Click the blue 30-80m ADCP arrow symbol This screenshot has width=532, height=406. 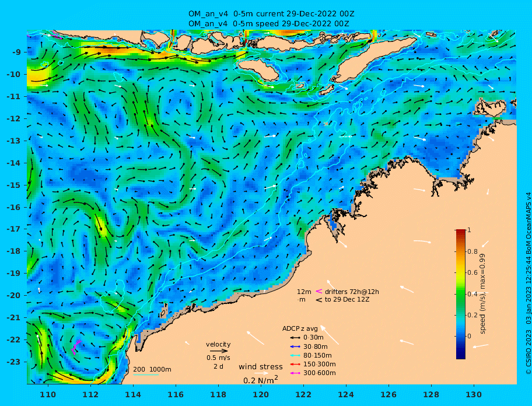[x=295, y=346]
